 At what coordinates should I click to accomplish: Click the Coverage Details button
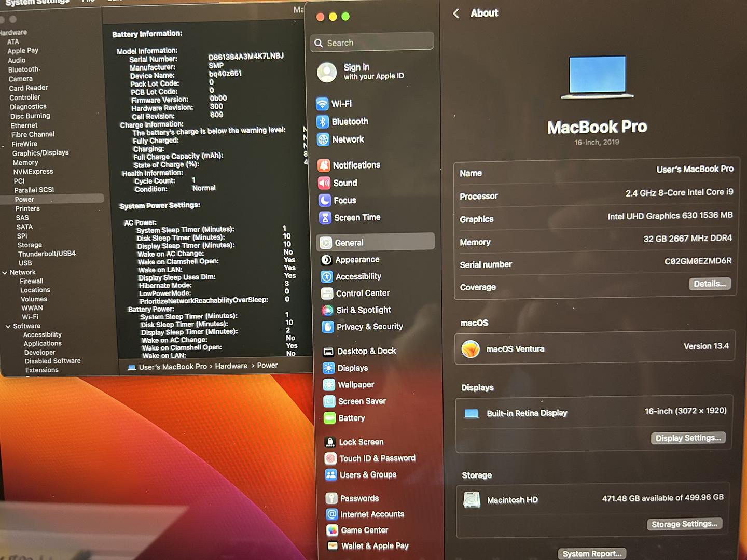(x=709, y=284)
